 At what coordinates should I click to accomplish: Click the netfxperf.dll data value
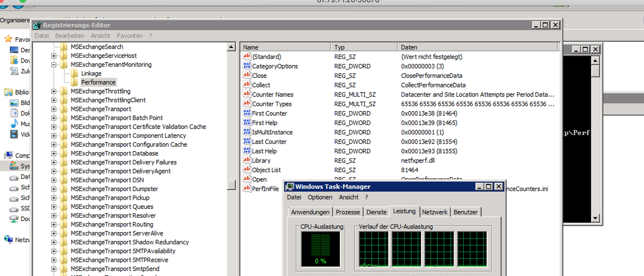[418, 160]
